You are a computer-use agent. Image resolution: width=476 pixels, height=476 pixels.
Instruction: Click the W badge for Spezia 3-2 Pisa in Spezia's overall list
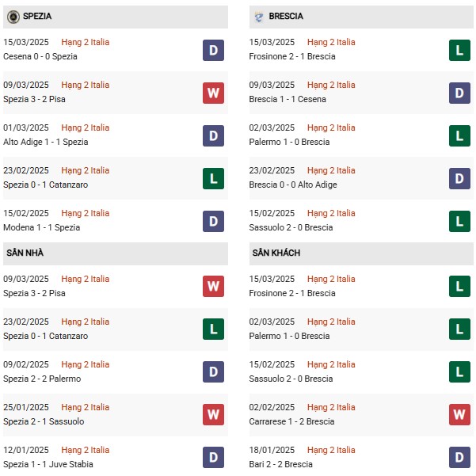point(213,93)
